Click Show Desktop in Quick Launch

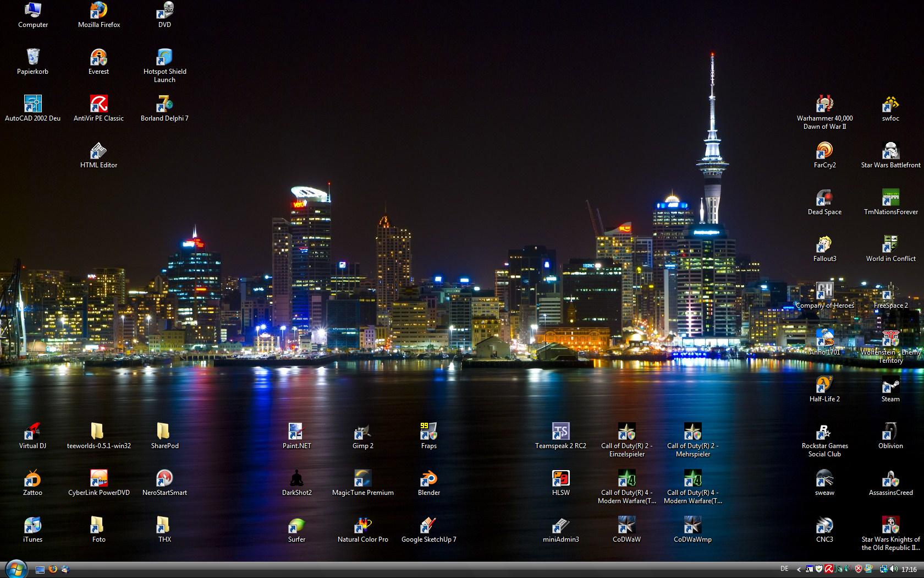coord(40,570)
